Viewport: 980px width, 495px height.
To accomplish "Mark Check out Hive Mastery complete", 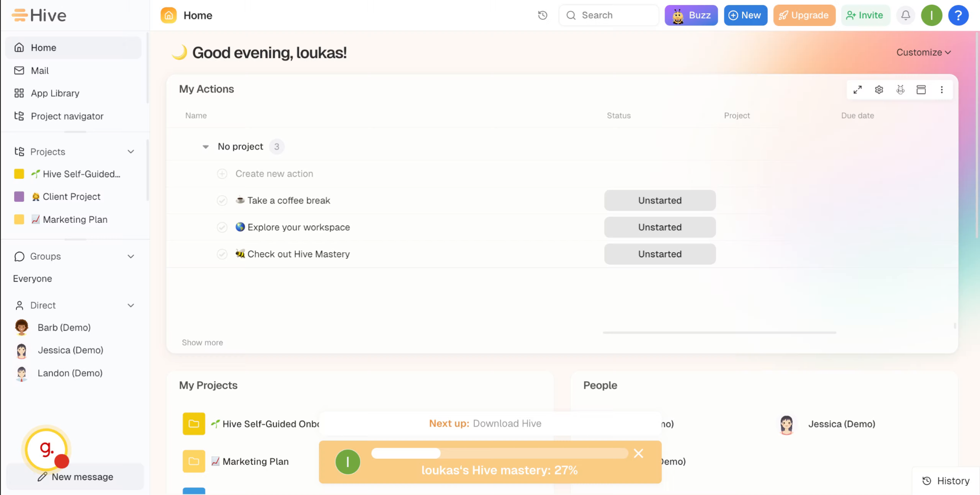I will (x=222, y=254).
